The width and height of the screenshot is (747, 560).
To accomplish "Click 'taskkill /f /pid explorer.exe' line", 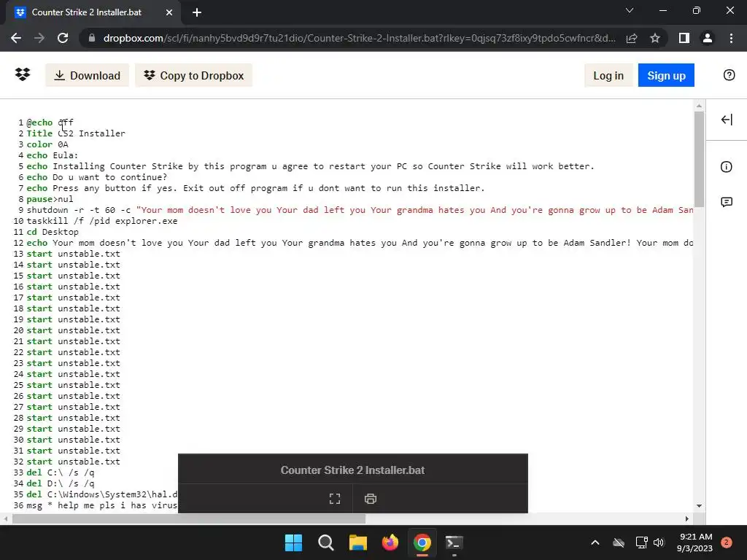I will (x=102, y=221).
